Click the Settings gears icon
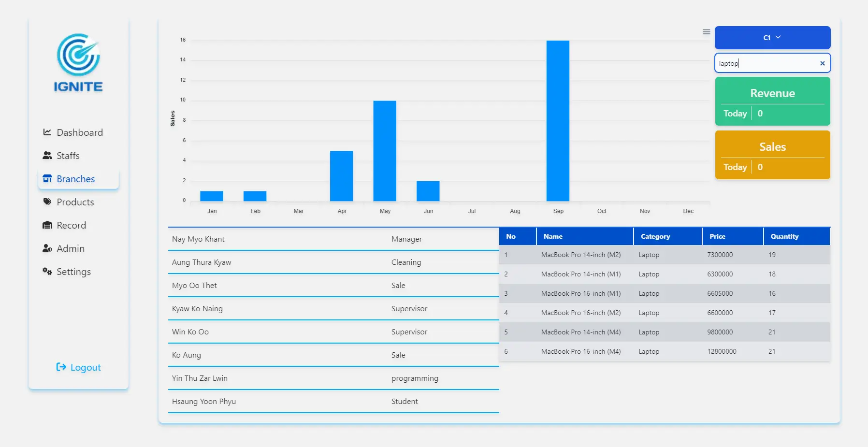 coord(47,271)
